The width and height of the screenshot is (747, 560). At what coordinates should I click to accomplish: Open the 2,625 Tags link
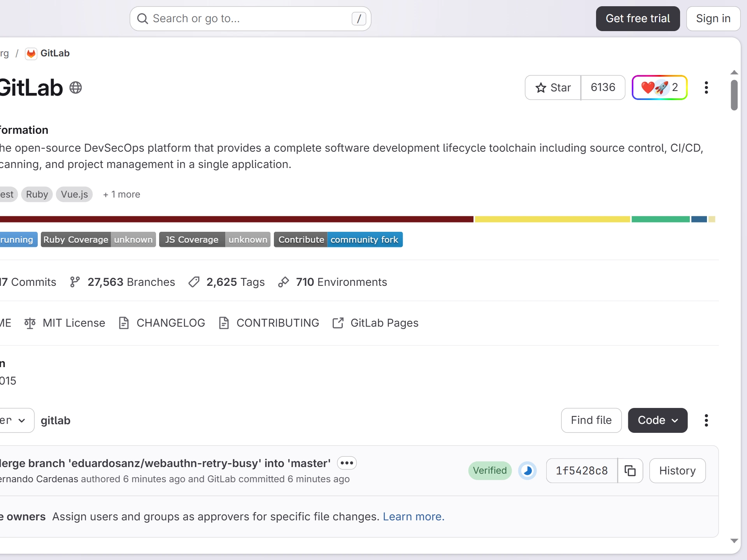226,282
